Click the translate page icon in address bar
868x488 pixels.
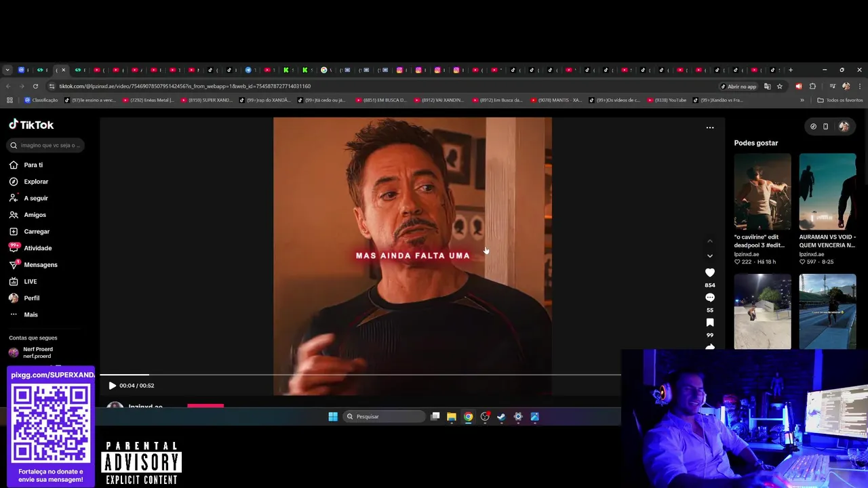click(767, 86)
